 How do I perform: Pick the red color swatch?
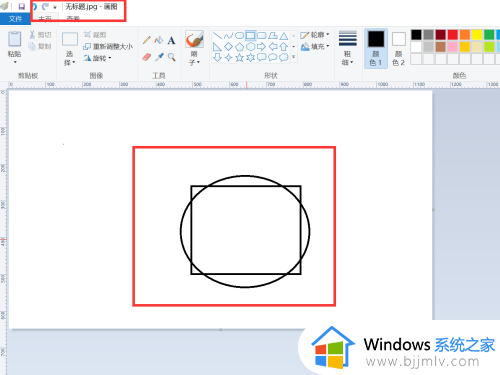pyautogui.click(x=453, y=35)
